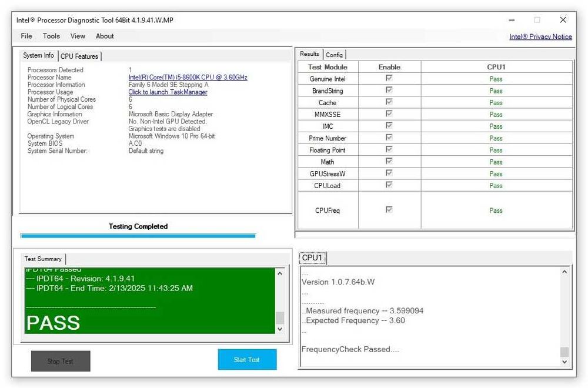The width and height of the screenshot is (588, 388).
Task: Click the Measured frequency 3.599094 line
Action: [x=363, y=311]
